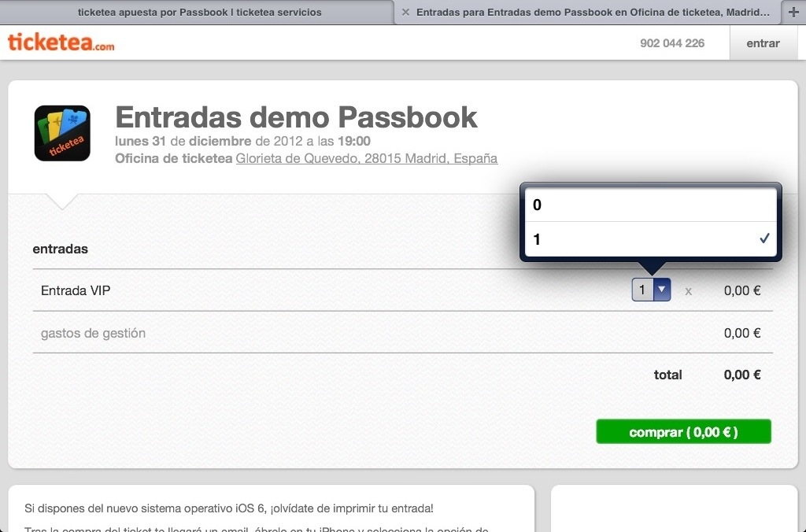Open the Glorieta de Quevedo address link
The height and width of the screenshot is (532, 806).
click(x=366, y=158)
